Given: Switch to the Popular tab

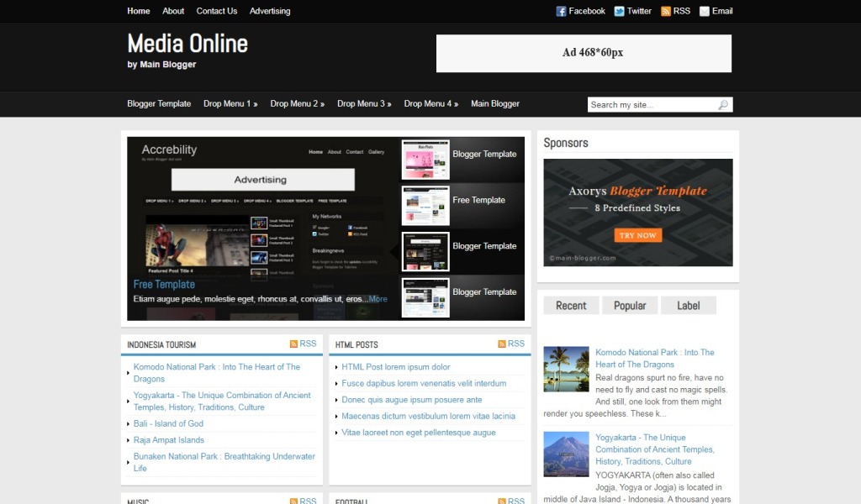Looking at the screenshot, I should (x=630, y=306).
